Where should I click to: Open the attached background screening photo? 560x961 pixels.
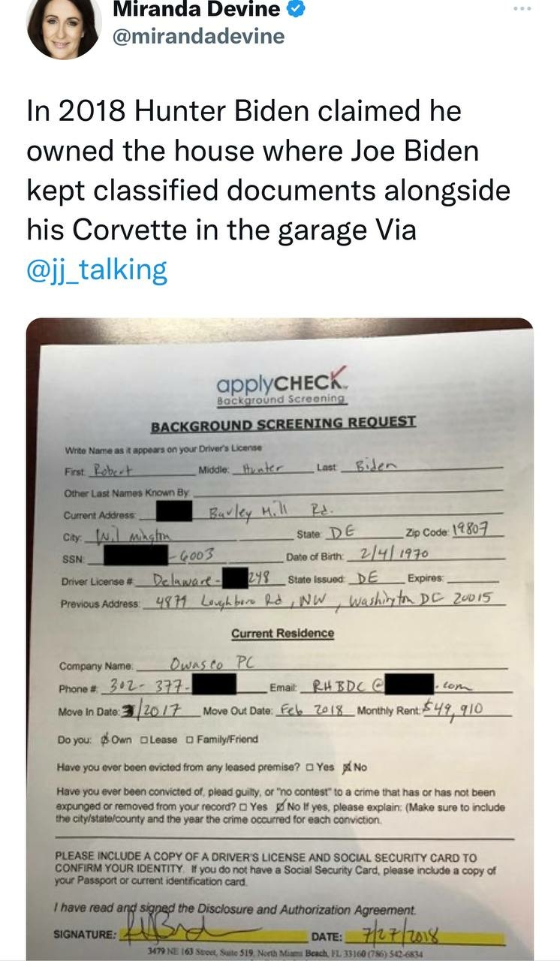pos(280,639)
